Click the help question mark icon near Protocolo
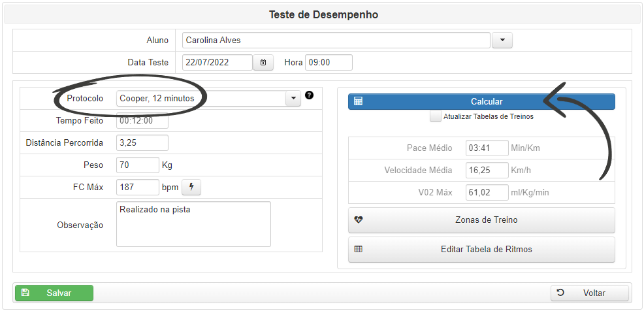 310,95
